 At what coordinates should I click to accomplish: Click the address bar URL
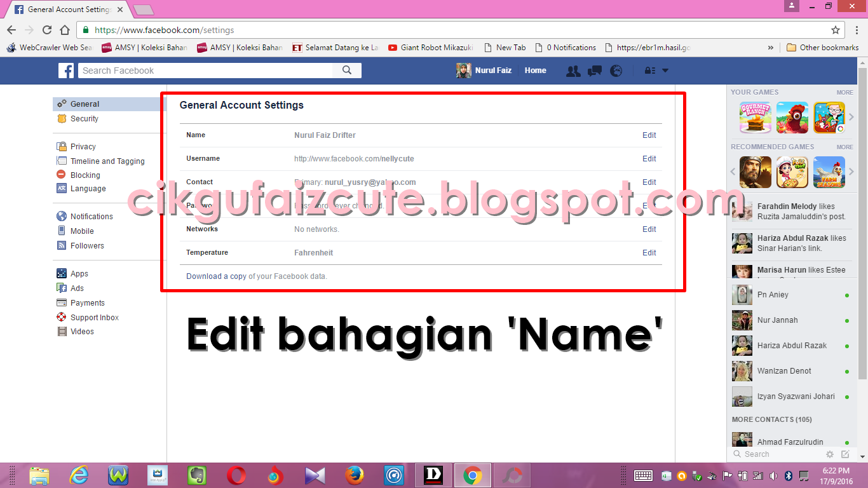click(x=165, y=30)
